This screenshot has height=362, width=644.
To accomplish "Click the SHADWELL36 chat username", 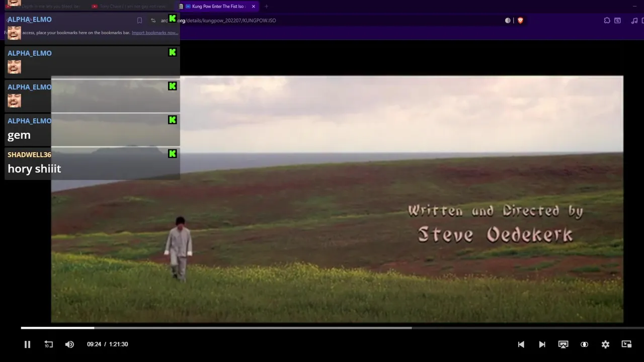I will (29, 154).
